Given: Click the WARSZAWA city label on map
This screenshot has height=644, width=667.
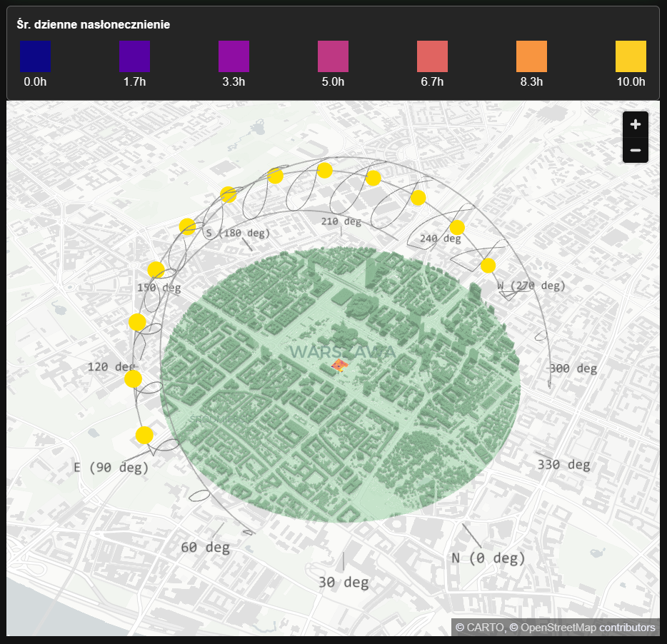Looking at the screenshot, I should pos(343,352).
